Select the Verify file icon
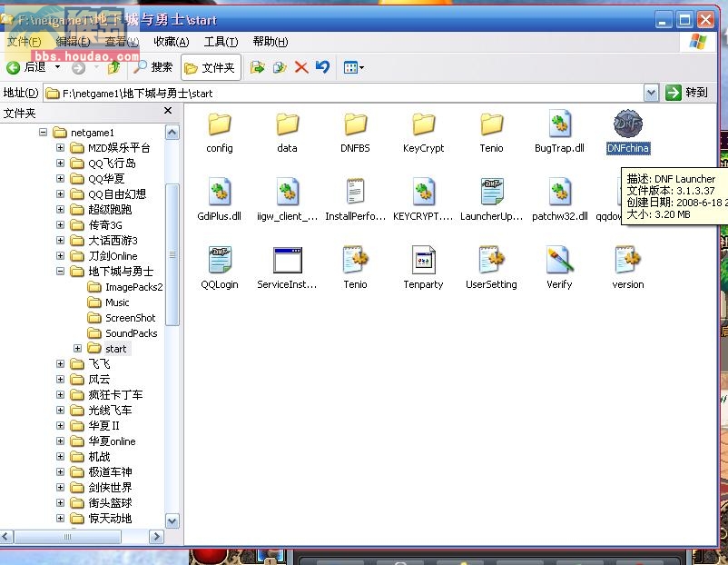 [x=559, y=259]
